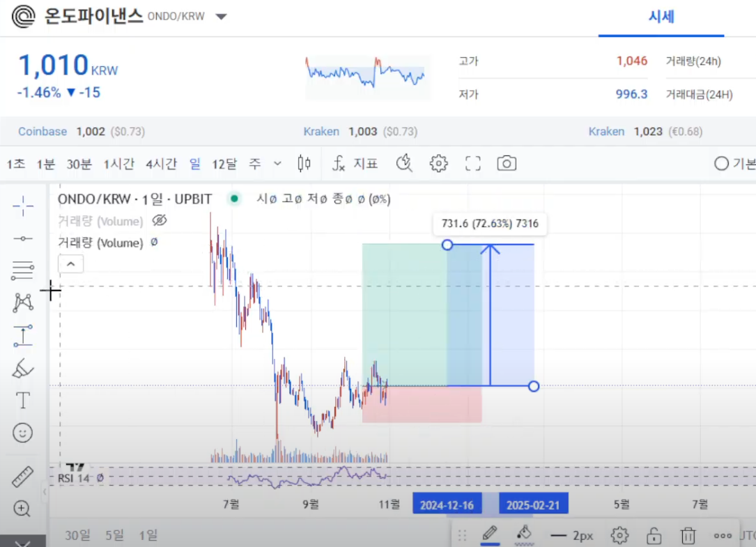Open the Fibonacci retracement lines tool
756x547 pixels.
pos(23,270)
